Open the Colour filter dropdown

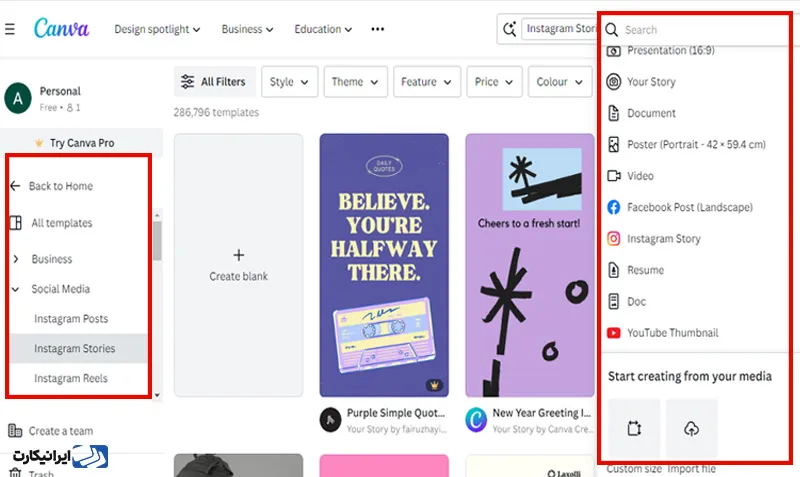click(560, 82)
